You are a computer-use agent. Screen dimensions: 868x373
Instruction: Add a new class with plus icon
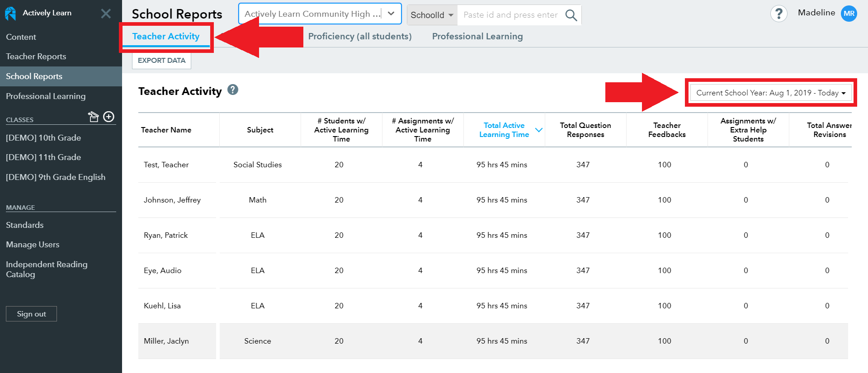(109, 117)
